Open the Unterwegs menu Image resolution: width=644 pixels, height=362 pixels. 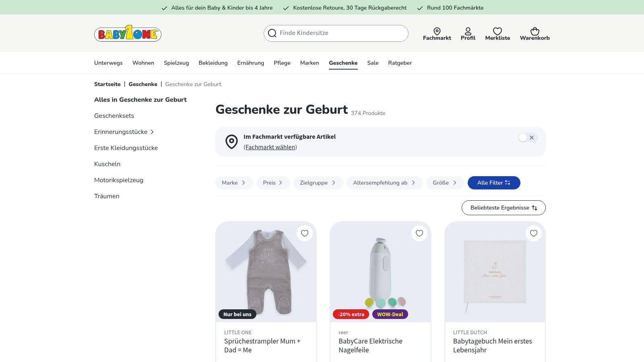pyautogui.click(x=108, y=63)
